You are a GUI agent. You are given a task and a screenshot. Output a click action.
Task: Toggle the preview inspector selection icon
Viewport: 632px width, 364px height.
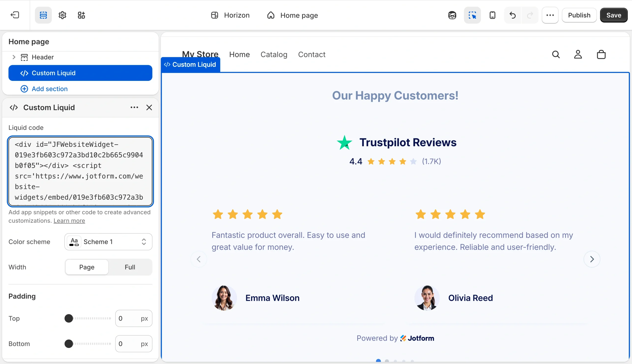click(x=472, y=15)
